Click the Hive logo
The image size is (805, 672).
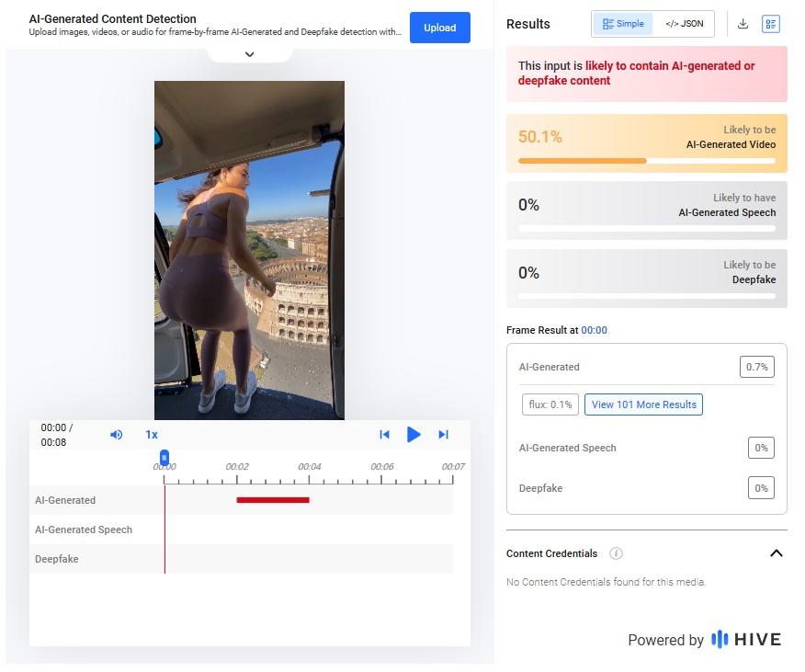[746, 640]
